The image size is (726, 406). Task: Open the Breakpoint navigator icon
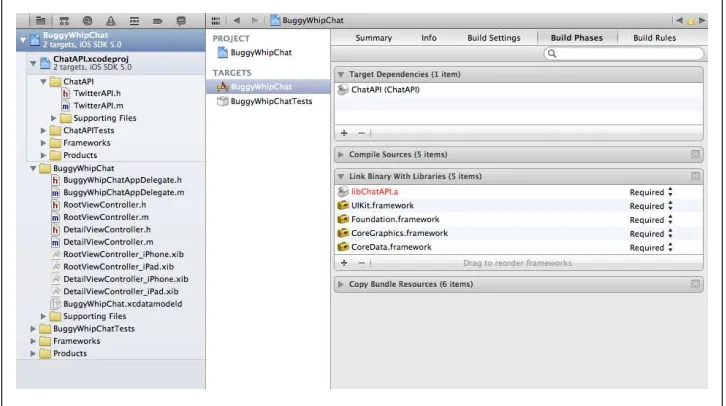tap(157, 20)
